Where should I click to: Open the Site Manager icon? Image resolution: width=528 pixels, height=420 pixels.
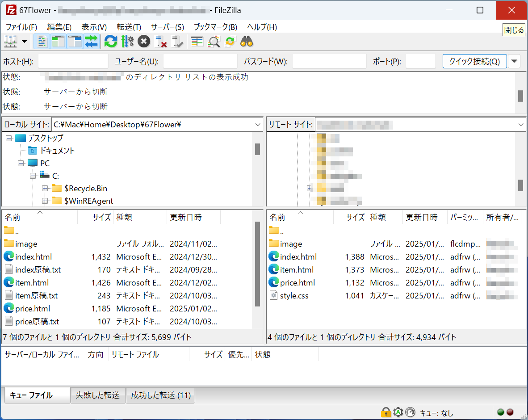click(10, 42)
